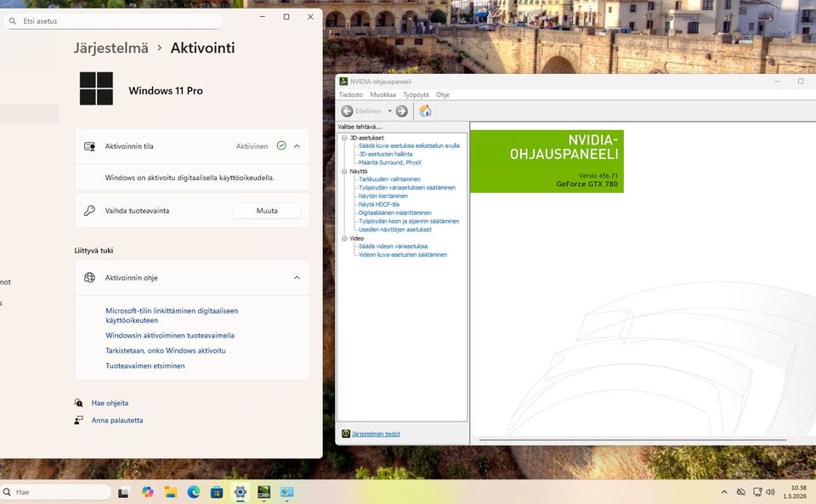Click the Hae ohjeita help icon
This screenshot has height=504, width=816.
point(78,403)
